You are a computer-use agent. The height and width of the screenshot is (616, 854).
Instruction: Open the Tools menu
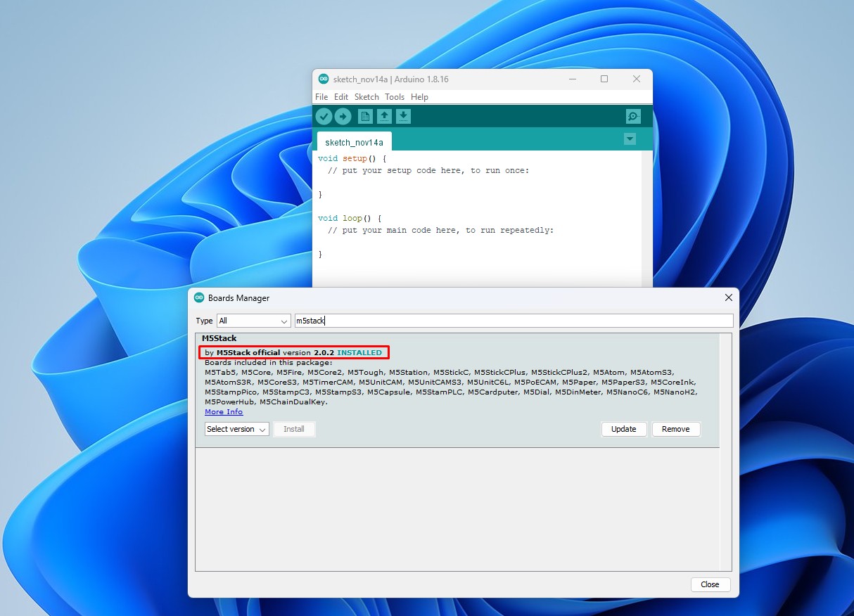click(395, 97)
